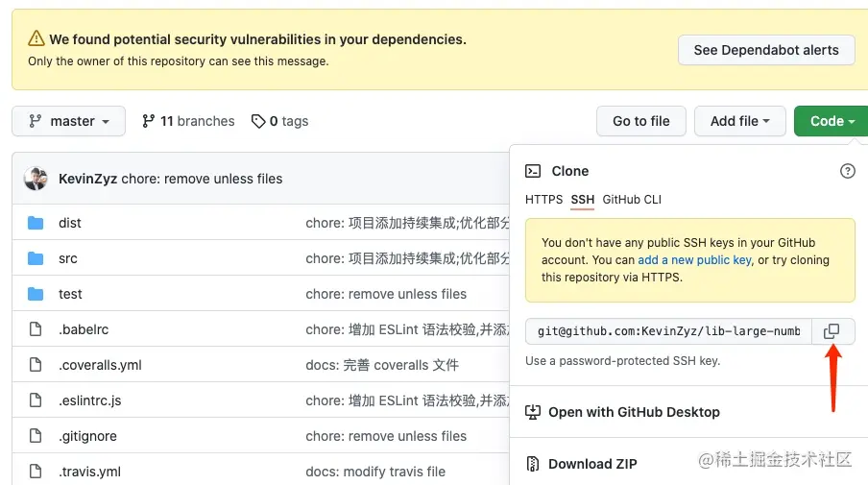Expand the Add file dropdown
The width and height of the screenshot is (868, 485).
(x=740, y=121)
